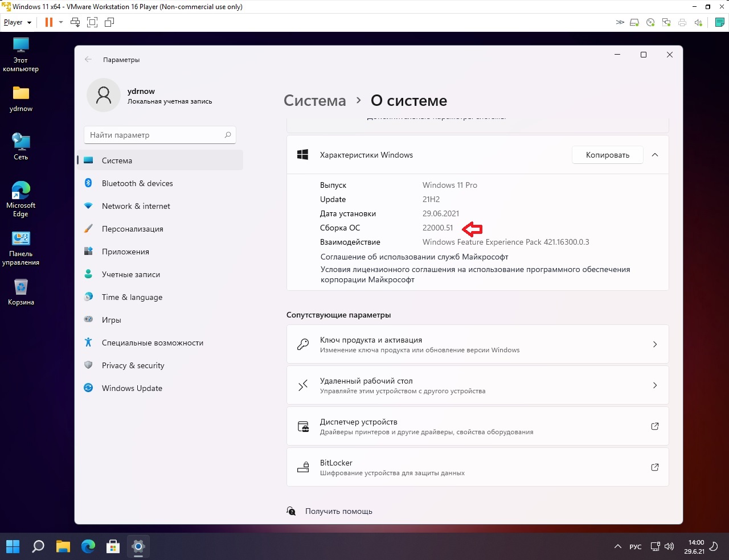Screen dimensions: 729x560
Task: Click the 'Найти параметр' search field
Action: click(160, 135)
